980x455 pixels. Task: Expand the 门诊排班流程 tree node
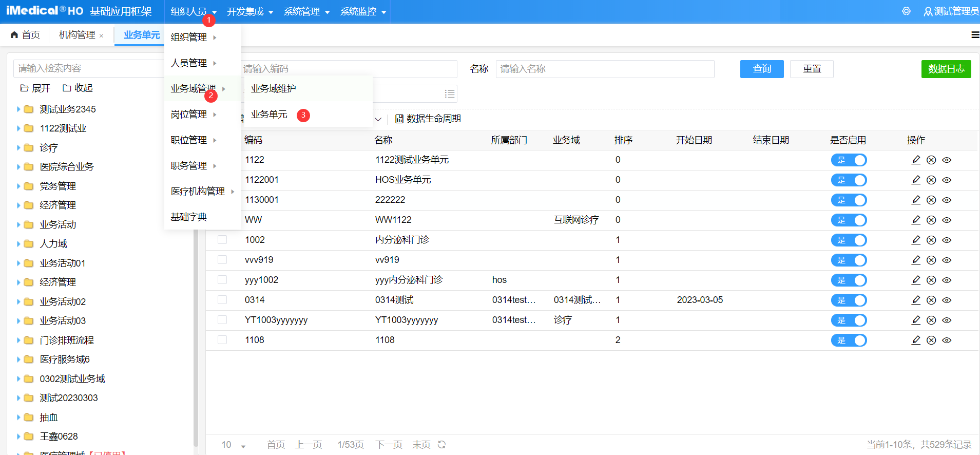tap(18, 340)
